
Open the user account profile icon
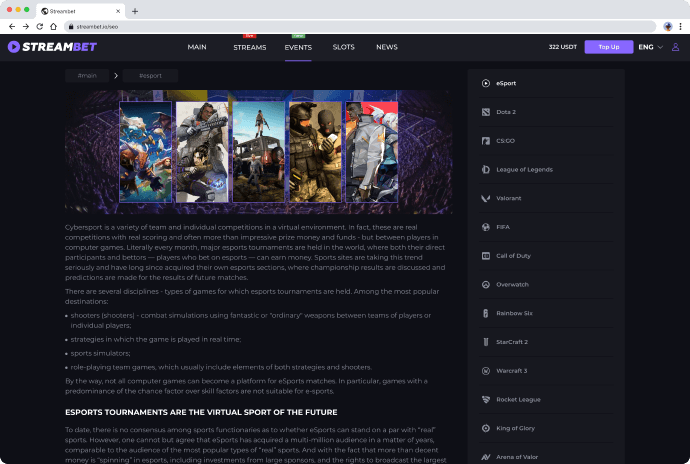[675, 47]
